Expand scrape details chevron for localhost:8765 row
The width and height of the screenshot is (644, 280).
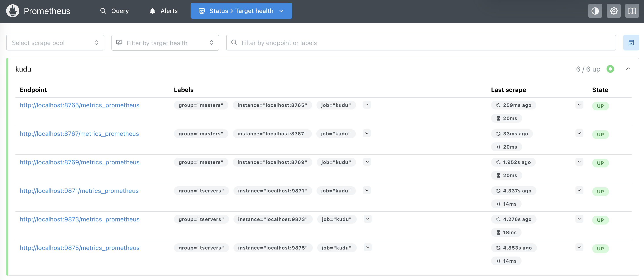click(x=579, y=105)
